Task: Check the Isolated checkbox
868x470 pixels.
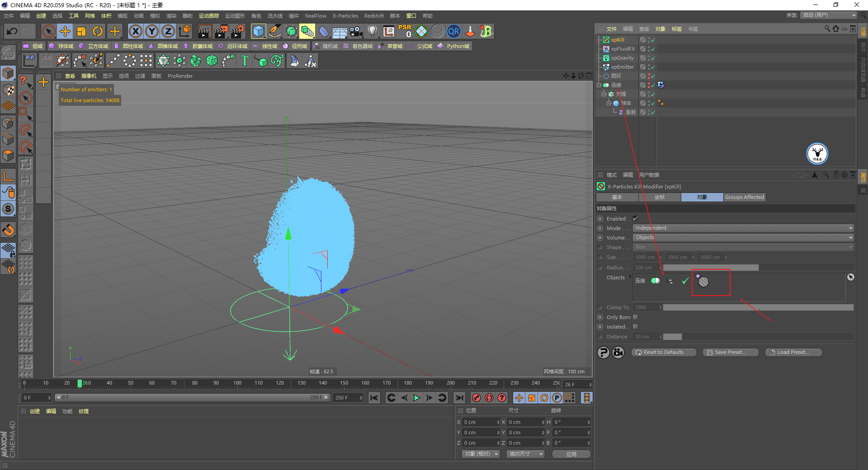Action: point(635,327)
